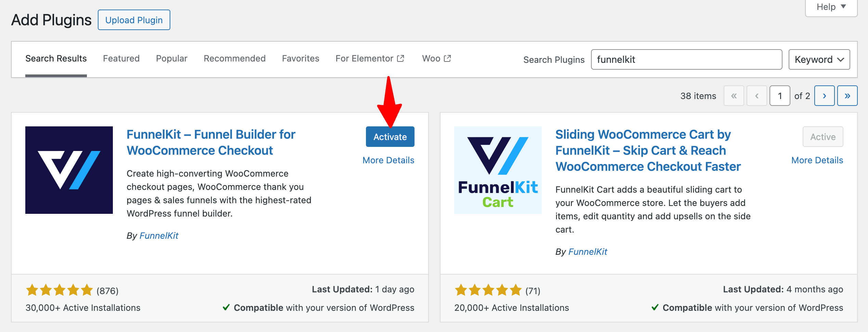Jump to the last page double-arrow
868x332 pixels.
847,96
